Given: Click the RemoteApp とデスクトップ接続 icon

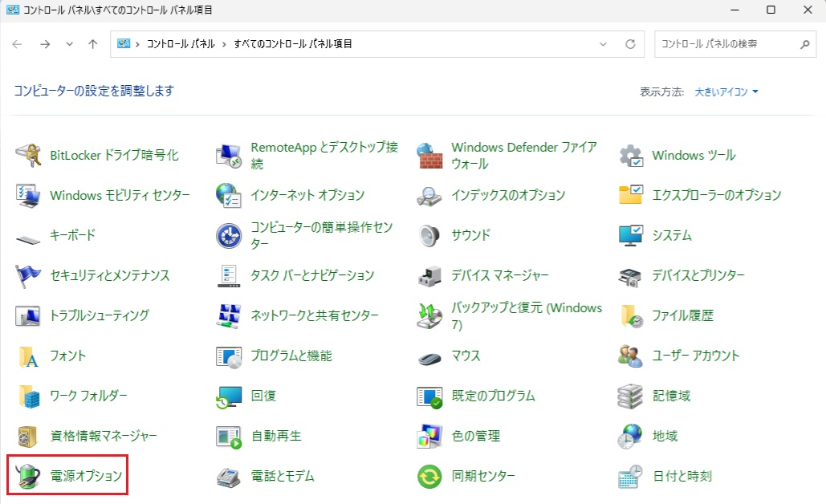Looking at the screenshot, I should pos(229,156).
